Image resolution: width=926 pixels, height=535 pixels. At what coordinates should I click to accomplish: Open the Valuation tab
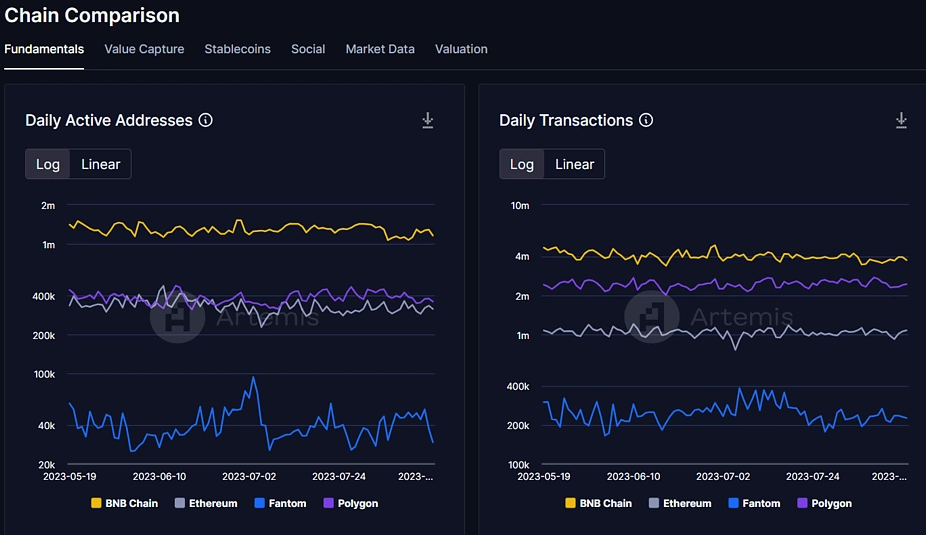click(x=461, y=49)
